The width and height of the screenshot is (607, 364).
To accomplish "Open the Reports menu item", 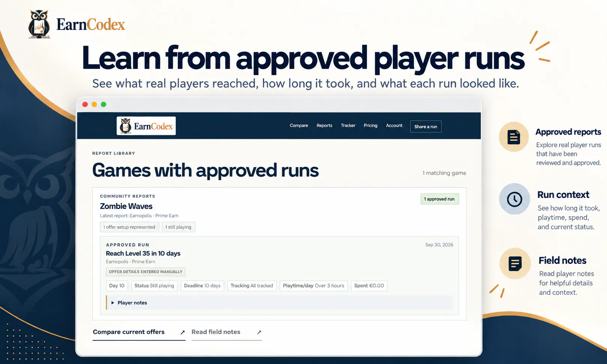I will 324,126.
